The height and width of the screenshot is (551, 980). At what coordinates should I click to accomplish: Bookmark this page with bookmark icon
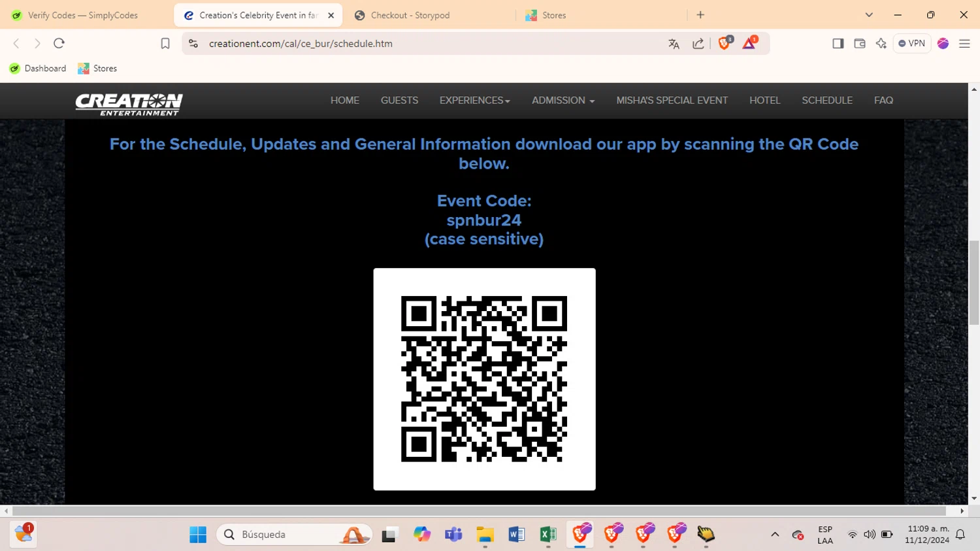pyautogui.click(x=165, y=43)
